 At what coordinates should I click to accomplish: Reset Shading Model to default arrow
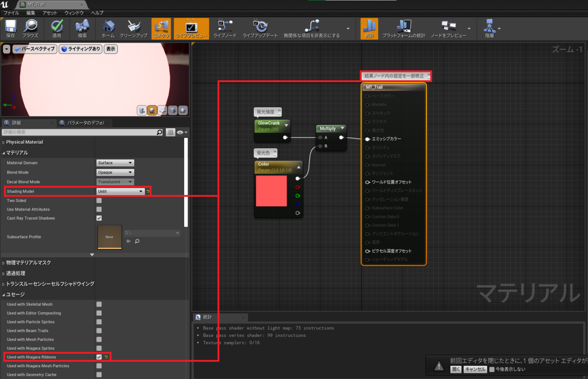click(x=148, y=191)
